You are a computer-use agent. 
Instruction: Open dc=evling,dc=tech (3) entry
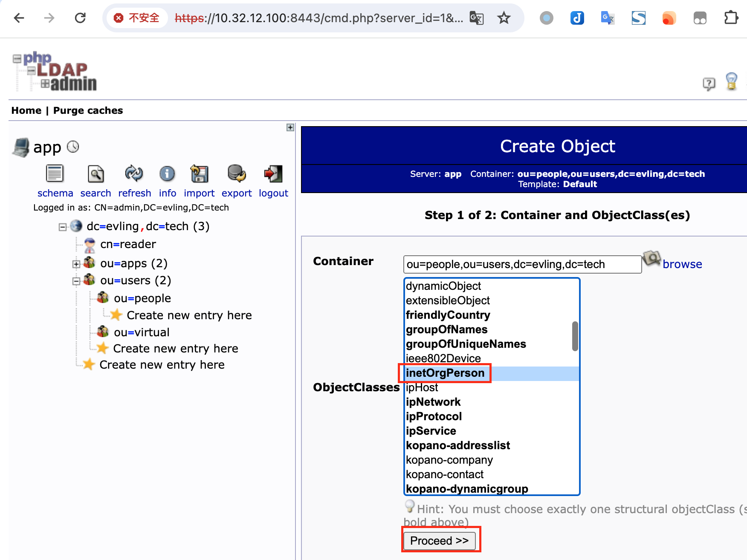[x=148, y=226]
